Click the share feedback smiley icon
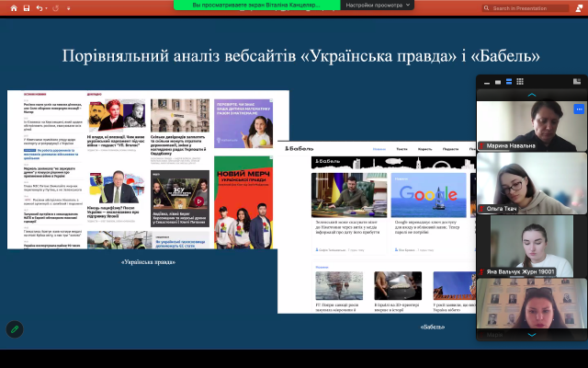588x368 pixels. [x=580, y=8]
